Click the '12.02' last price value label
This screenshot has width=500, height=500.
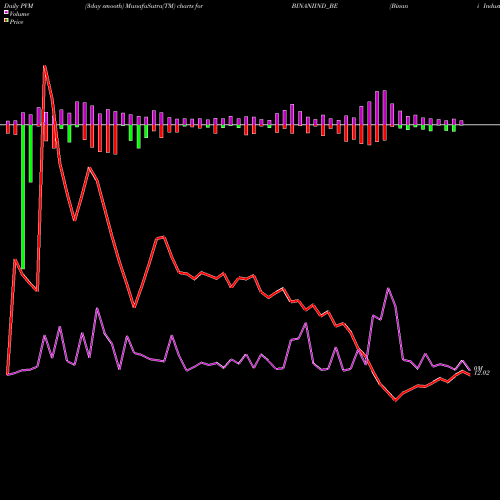coord(482,373)
